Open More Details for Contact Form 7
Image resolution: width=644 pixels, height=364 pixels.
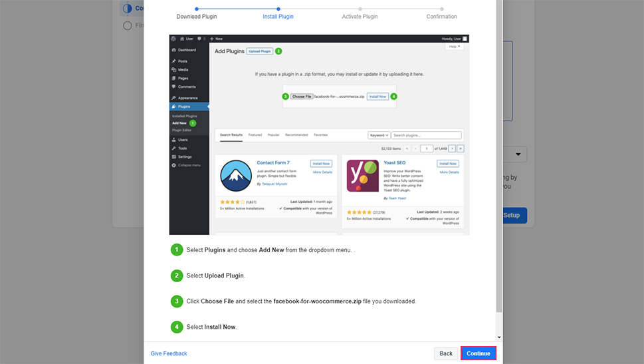point(322,172)
